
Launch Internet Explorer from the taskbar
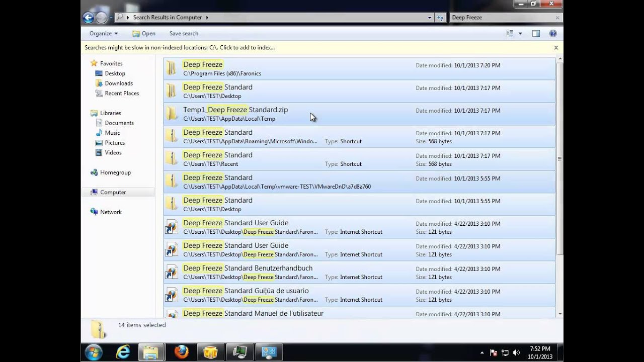(123, 352)
